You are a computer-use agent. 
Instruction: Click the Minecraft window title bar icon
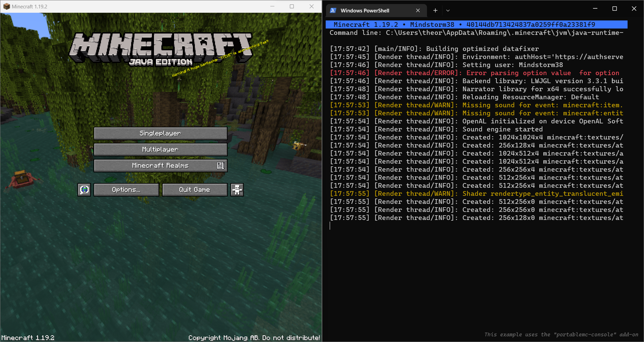[6, 6]
